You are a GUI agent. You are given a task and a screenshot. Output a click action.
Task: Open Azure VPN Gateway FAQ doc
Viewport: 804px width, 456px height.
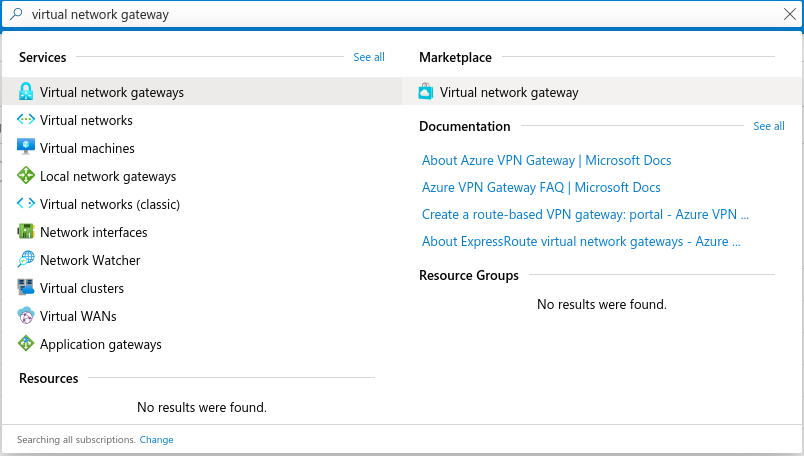pyautogui.click(x=541, y=187)
